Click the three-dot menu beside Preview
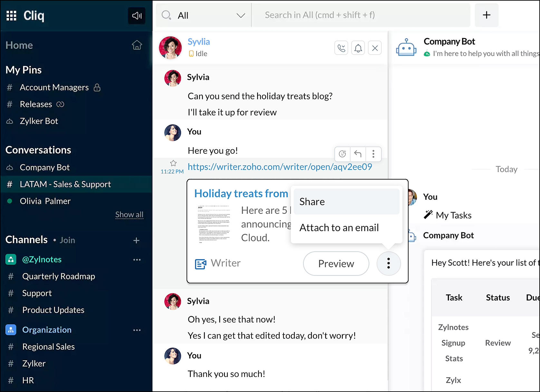The height and width of the screenshot is (392, 540). (x=389, y=263)
